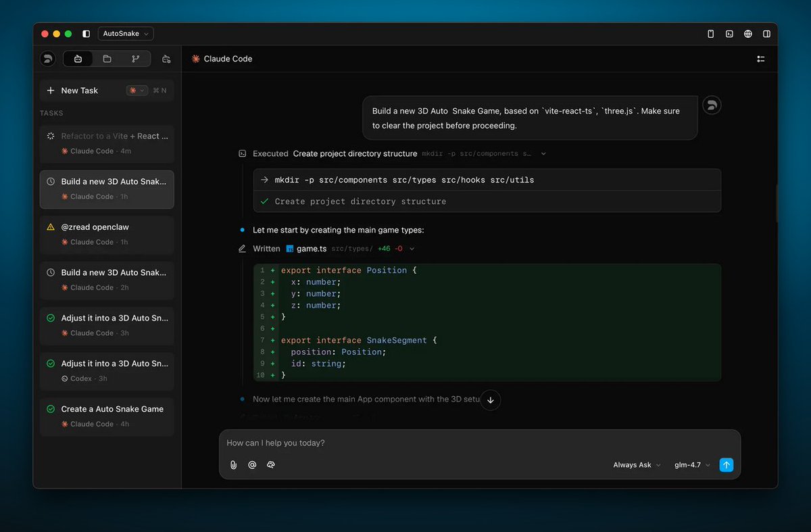Viewport: 811px width, 532px height.
Task: Jump to bottom with the down arrow button
Action: click(x=491, y=400)
